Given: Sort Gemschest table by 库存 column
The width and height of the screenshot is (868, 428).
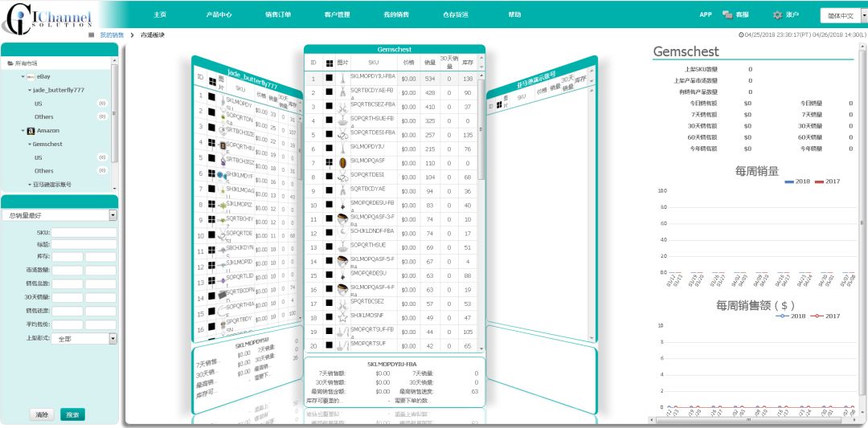Looking at the screenshot, I should pos(468,63).
